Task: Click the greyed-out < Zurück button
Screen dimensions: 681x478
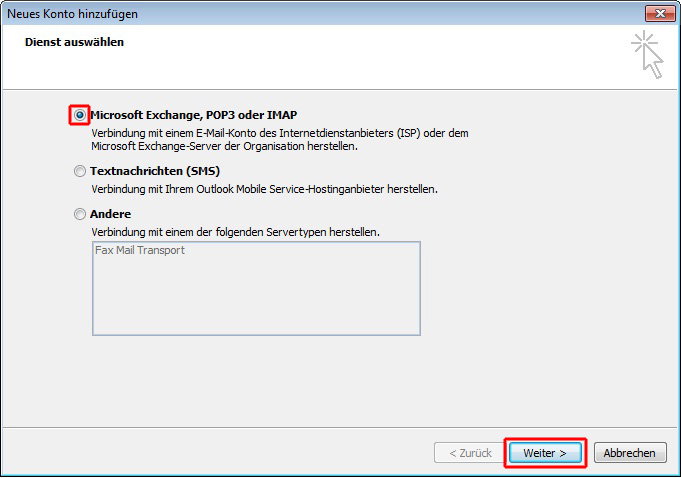Action: (x=470, y=453)
